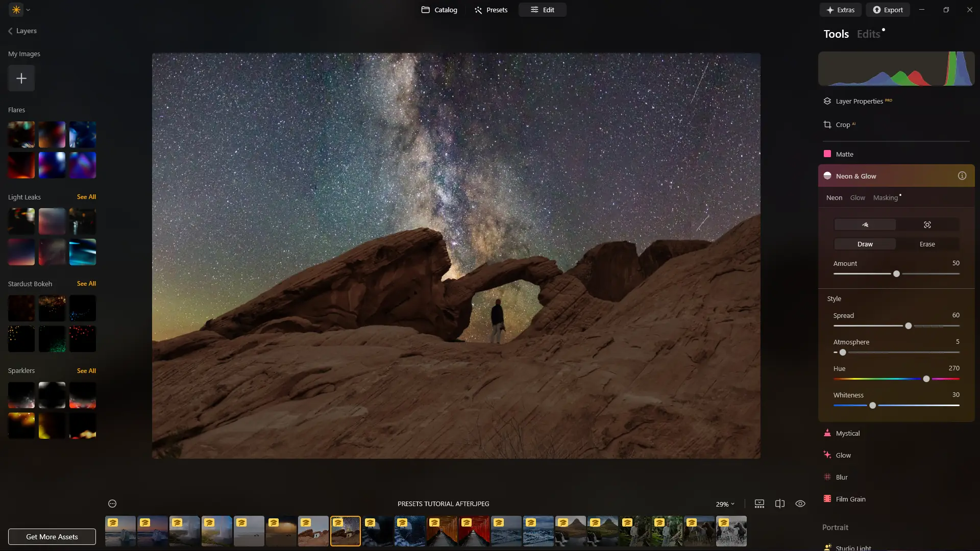Toggle the before/after split compare icon

tap(779, 504)
